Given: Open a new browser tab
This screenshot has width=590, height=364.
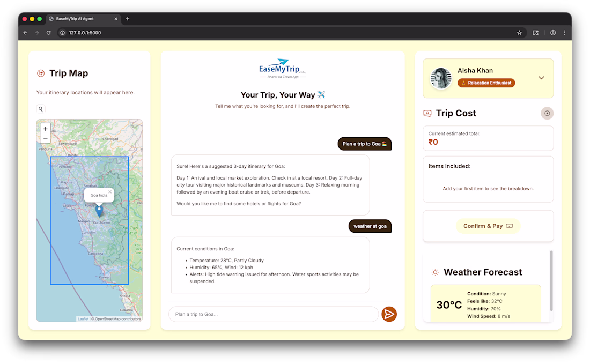Looking at the screenshot, I should [x=128, y=19].
